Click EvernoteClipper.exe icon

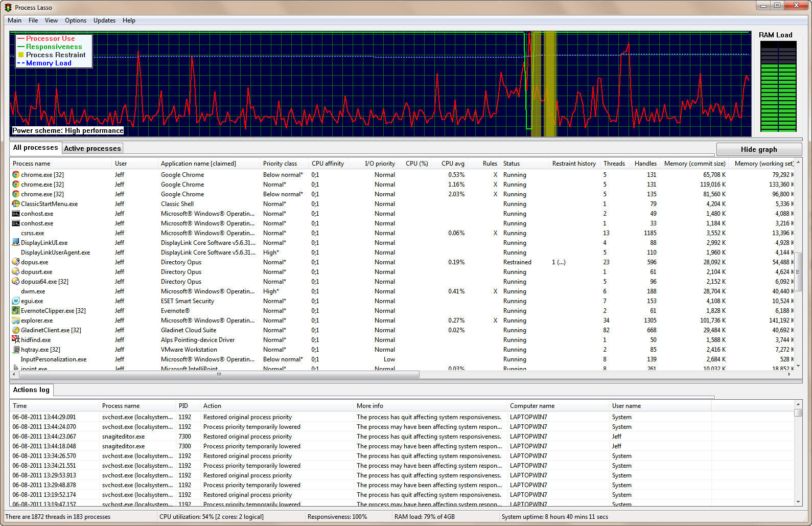click(x=16, y=311)
